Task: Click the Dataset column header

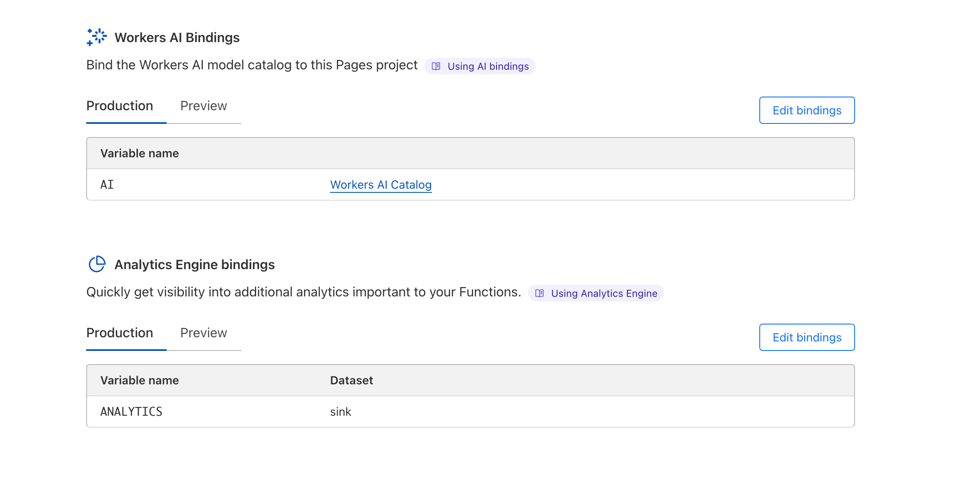Action: [x=351, y=381]
